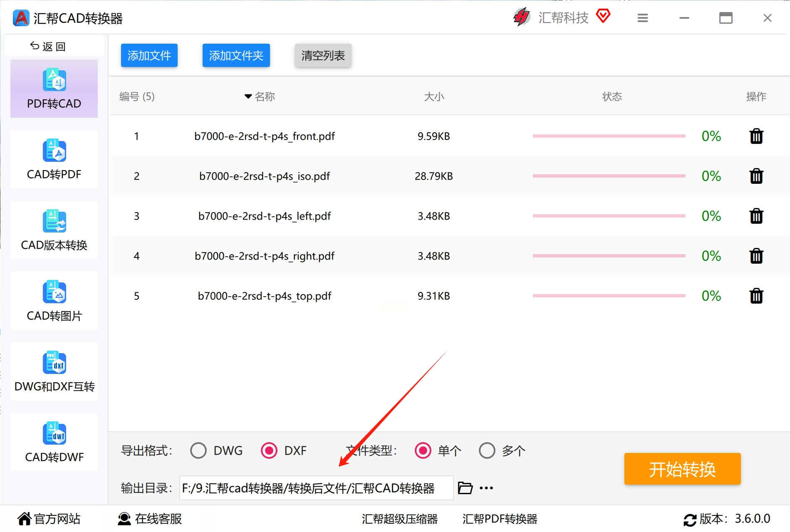Sort list by 名称 column arrow
Image resolution: width=790 pixels, height=532 pixels.
click(248, 97)
